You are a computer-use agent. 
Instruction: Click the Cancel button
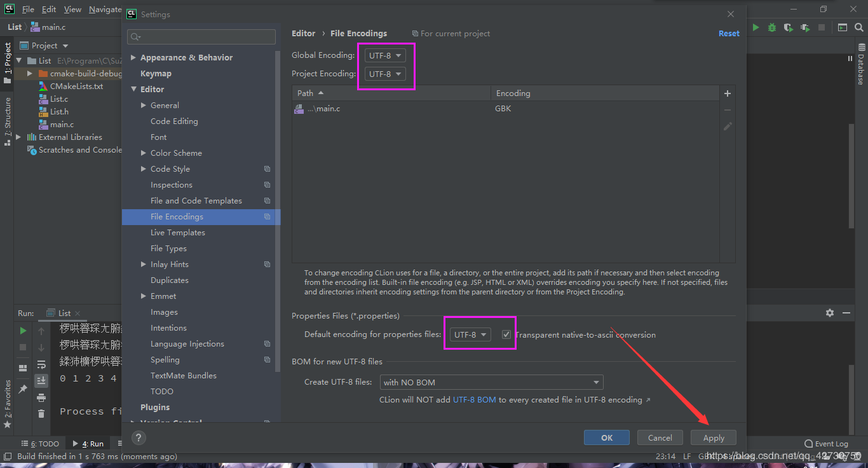click(660, 437)
